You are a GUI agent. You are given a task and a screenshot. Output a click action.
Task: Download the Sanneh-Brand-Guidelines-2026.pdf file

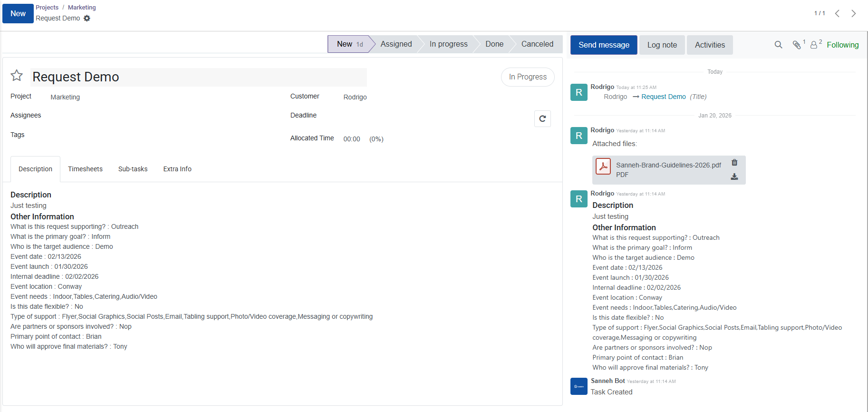point(734,177)
